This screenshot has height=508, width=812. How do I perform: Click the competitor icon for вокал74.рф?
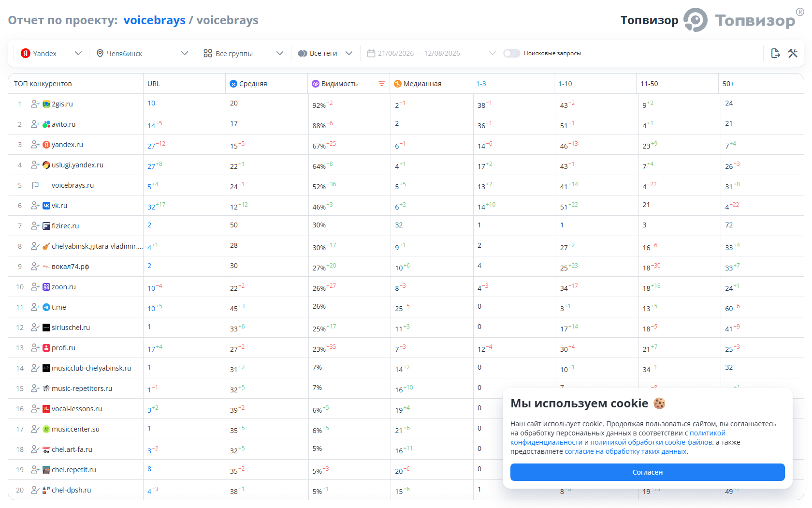point(35,267)
